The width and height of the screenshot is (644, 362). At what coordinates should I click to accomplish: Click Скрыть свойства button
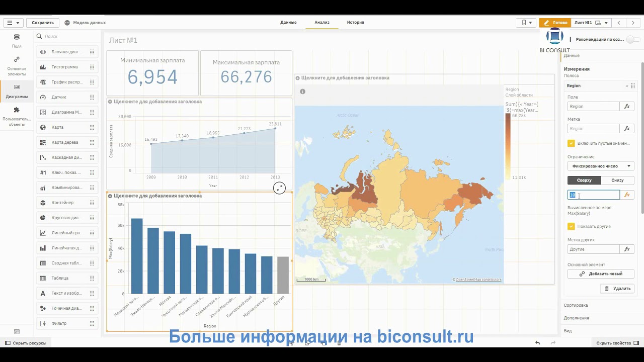pyautogui.click(x=617, y=343)
